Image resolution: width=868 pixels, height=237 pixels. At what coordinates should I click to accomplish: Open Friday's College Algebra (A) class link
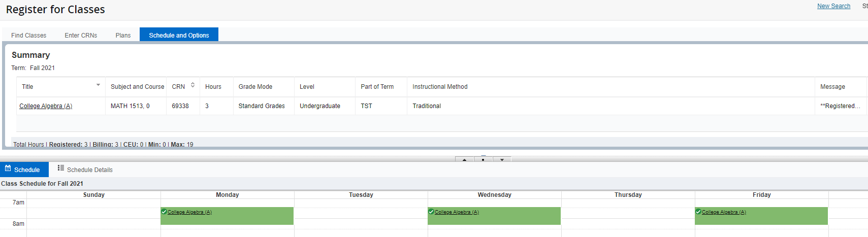pos(724,212)
